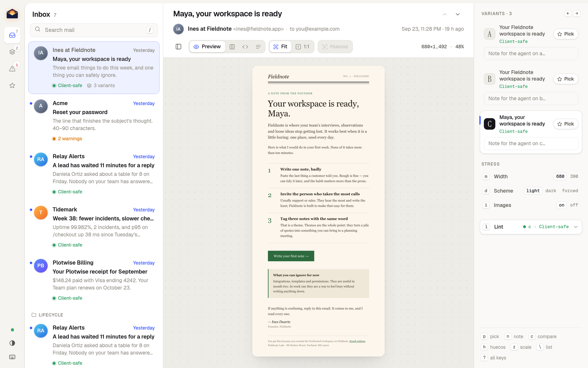588x368 pixels.
Task: Turn images off
Action: (574, 205)
